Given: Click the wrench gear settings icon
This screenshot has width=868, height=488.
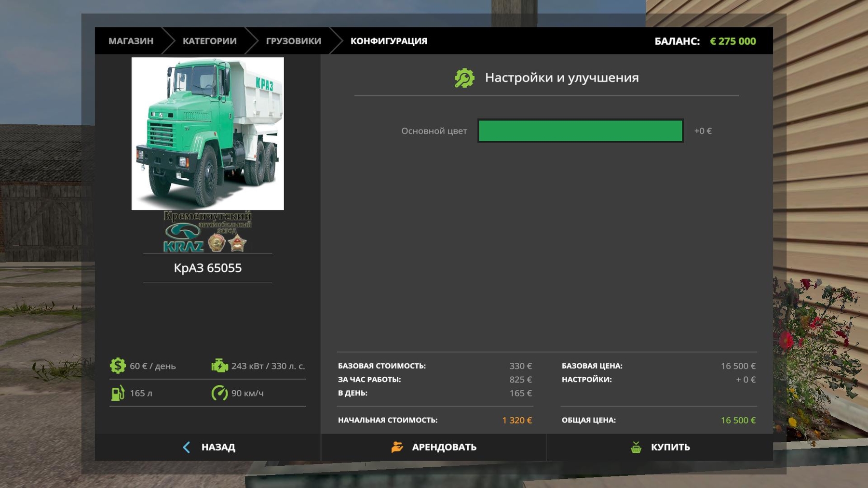Looking at the screenshot, I should click(464, 78).
